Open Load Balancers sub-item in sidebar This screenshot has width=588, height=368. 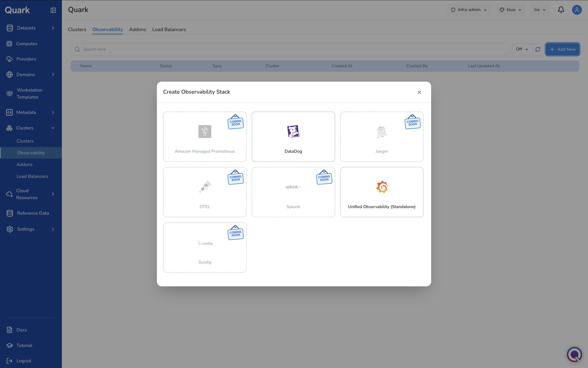pyautogui.click(x=32, y=176)
